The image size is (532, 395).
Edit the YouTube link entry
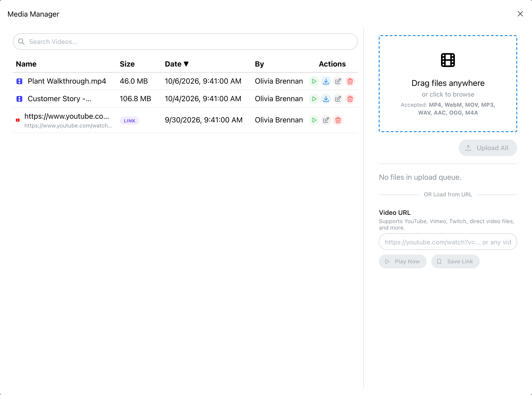(x=326, y=120)
